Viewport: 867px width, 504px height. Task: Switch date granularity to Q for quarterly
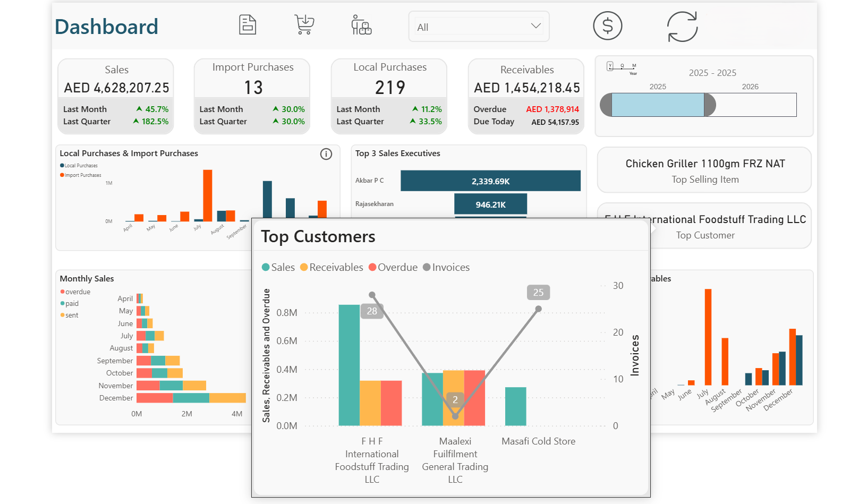pyautogui.click(x=622, y=65)
